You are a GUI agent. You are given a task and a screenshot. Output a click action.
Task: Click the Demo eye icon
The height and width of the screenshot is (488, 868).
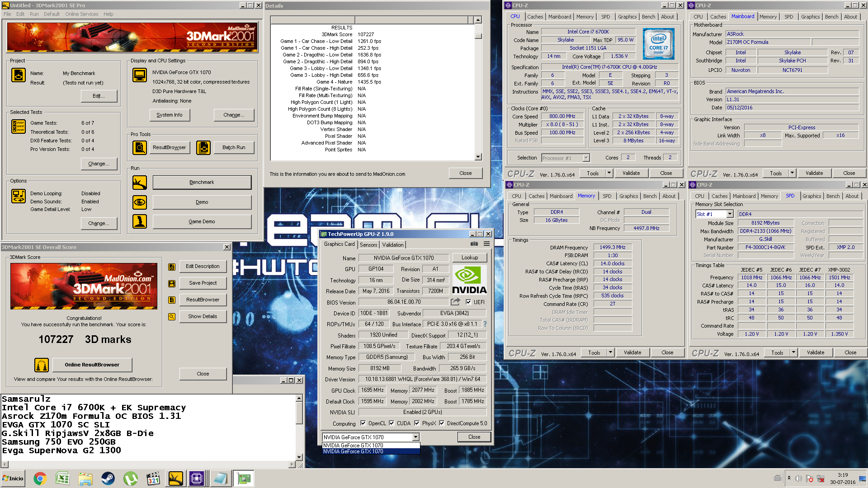[x=140, y=202]
